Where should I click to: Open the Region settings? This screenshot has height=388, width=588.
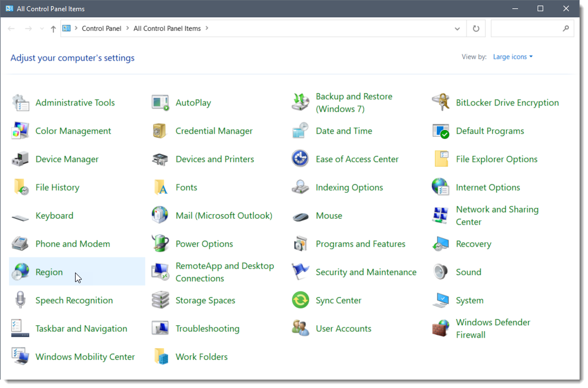coord(49,271)
